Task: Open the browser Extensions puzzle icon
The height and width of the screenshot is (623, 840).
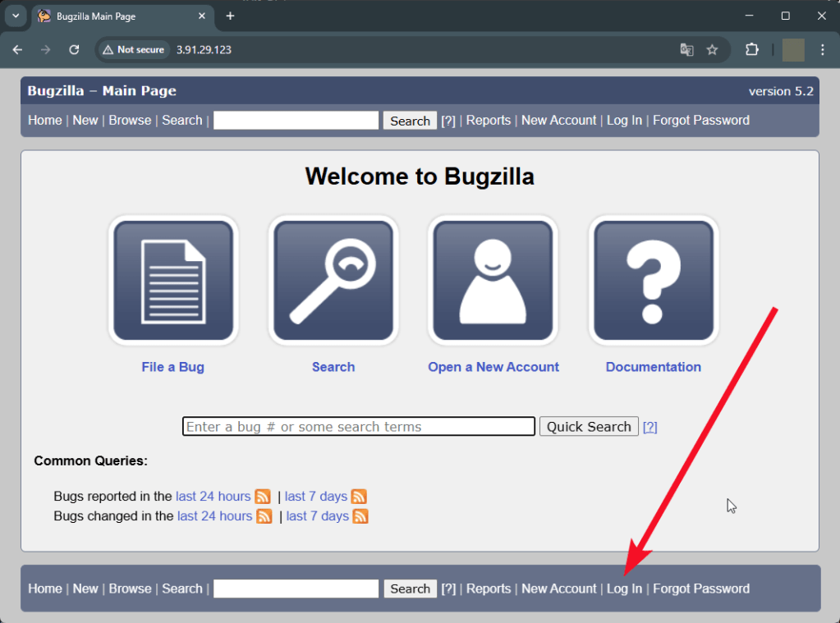Action: (751, 50)
